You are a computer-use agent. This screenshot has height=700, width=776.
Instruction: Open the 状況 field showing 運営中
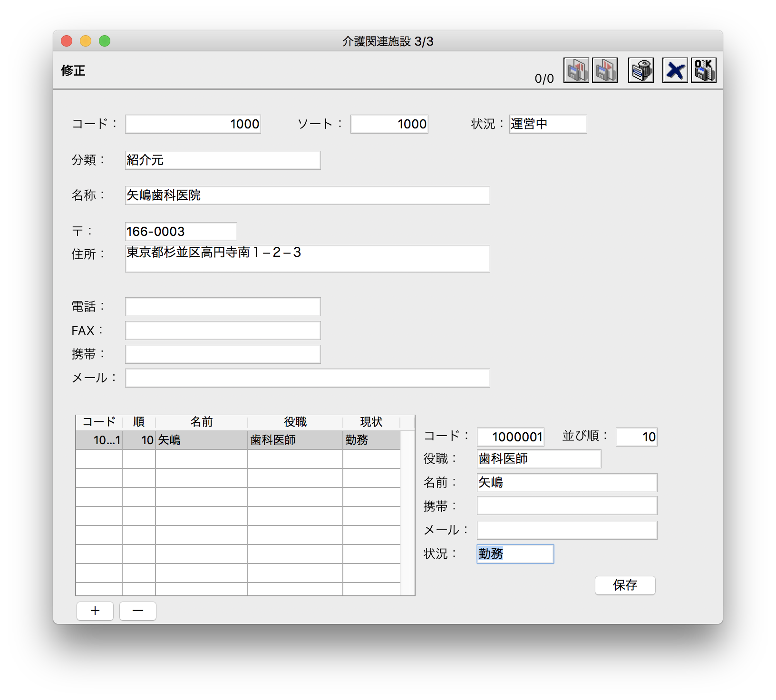pos(548,124)
